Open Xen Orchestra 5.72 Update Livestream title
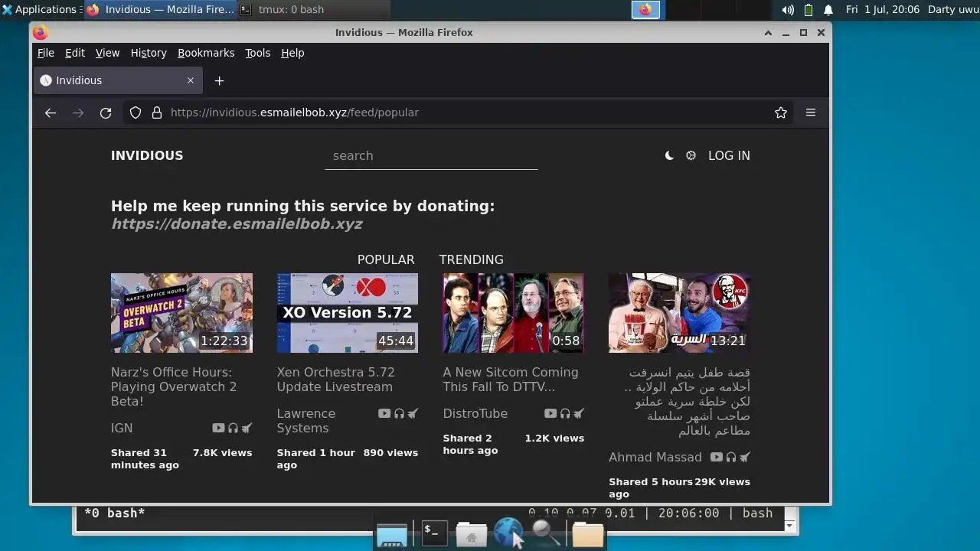The height and width of the screenshot is (551, 980). pos(335,380)
